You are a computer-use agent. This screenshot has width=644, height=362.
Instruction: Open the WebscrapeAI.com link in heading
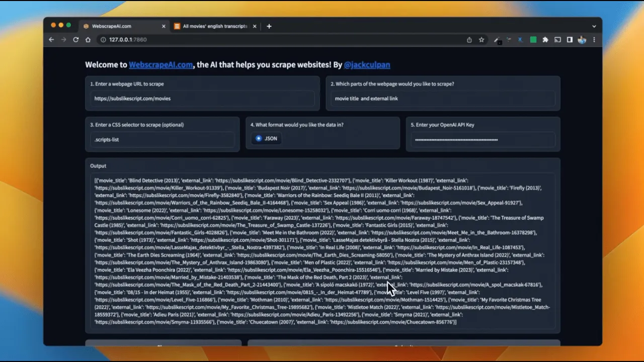click(x=160, y=65)
